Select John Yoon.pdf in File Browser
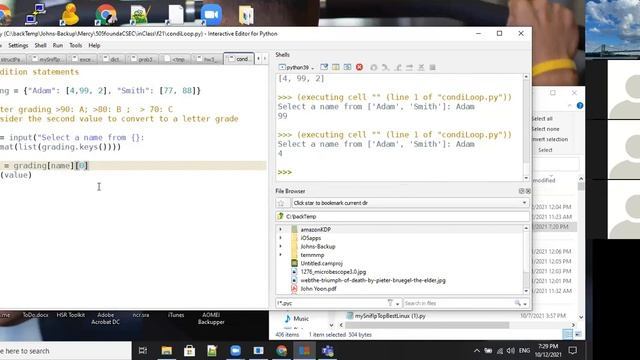The height and width of the screenshot is (360, 640). click(318, 289)
